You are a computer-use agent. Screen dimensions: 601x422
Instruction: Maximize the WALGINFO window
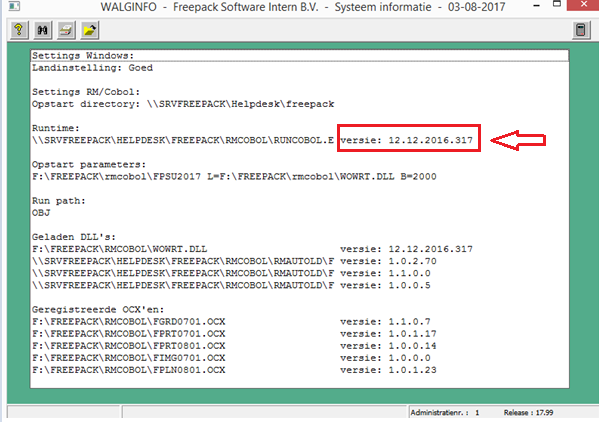[557, 5]
